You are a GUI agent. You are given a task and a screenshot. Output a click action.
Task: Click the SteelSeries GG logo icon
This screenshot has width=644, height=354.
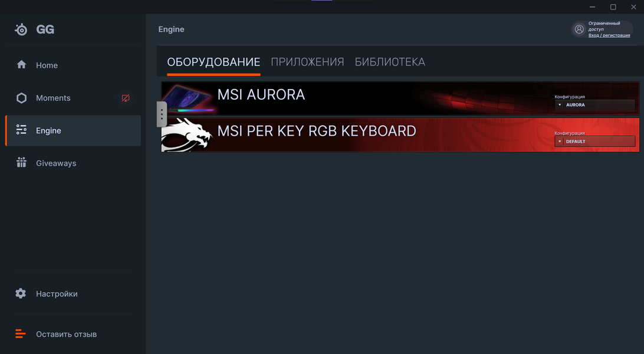coord(21,29)
